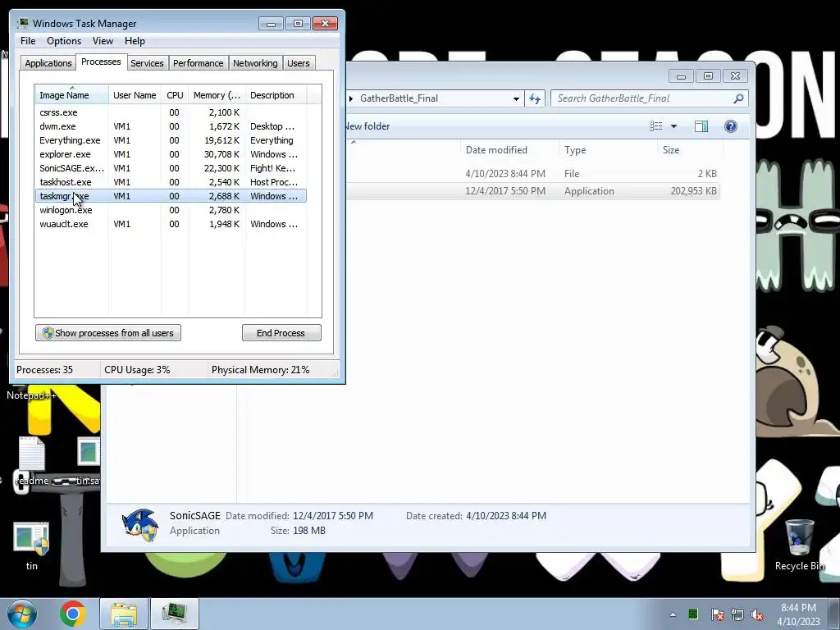Select the winlogon.exe process row

(171, 210)
